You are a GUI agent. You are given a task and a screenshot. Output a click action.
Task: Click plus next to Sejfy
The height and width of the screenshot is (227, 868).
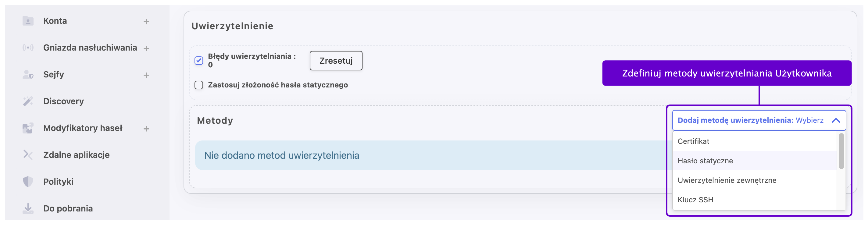146,75
